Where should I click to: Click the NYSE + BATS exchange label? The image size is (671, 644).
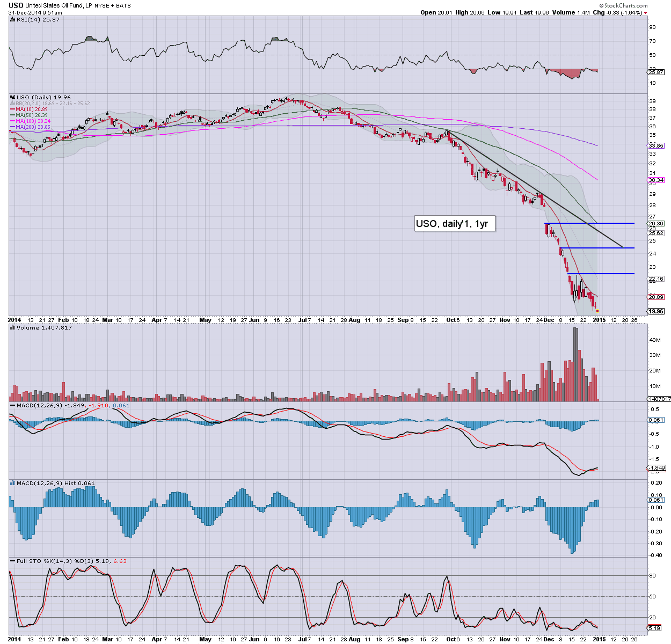[113, 5]
